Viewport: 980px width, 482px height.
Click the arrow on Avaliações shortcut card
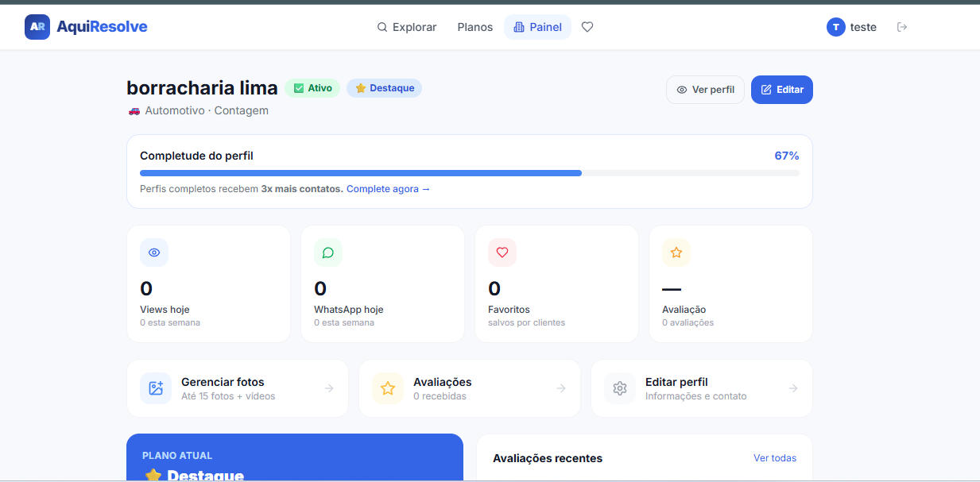(x=561, y=388)
